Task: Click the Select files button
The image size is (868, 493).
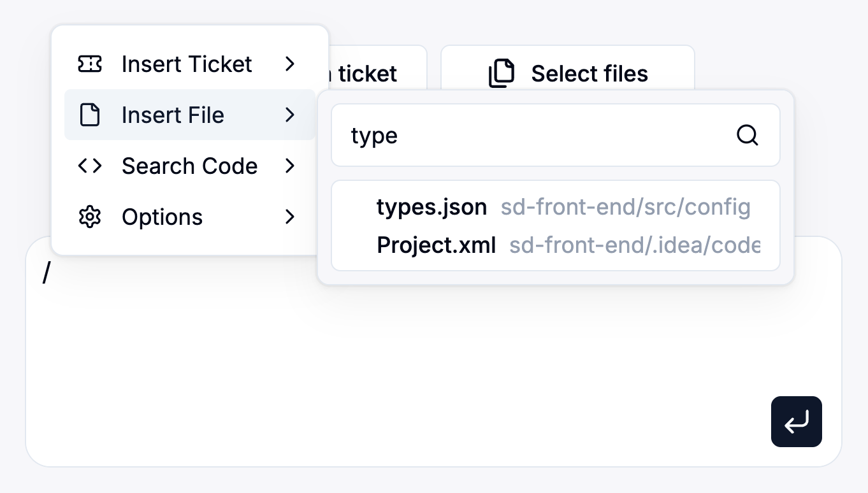Action: pyautogui.click(x=567, y=74)
